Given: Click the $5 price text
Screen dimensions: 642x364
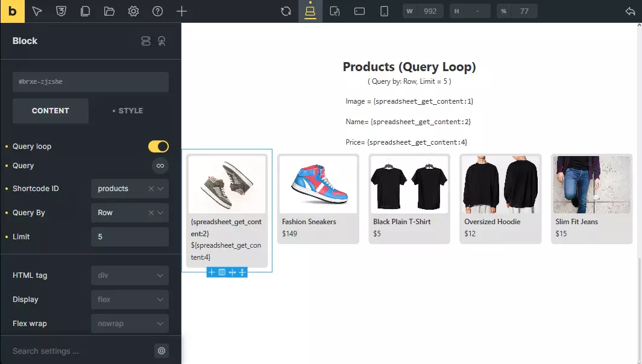Looking at the screenshot, I should [x=377, y=234].
